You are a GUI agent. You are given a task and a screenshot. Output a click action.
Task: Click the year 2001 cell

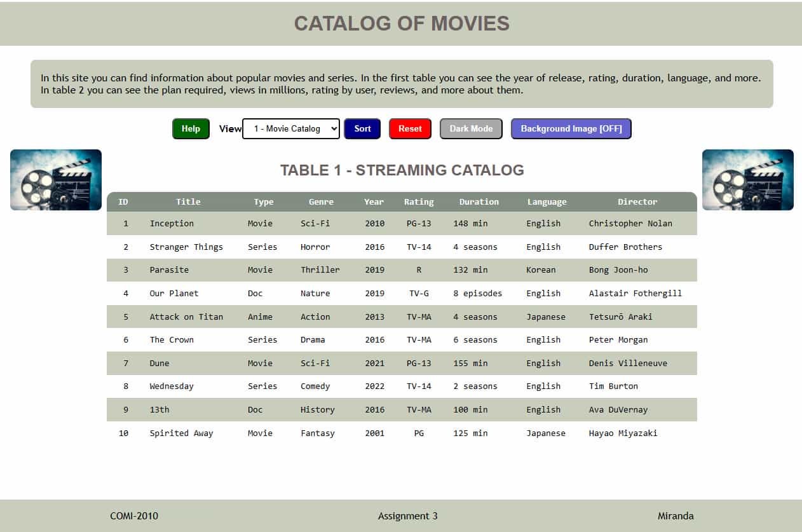point(375,433)
